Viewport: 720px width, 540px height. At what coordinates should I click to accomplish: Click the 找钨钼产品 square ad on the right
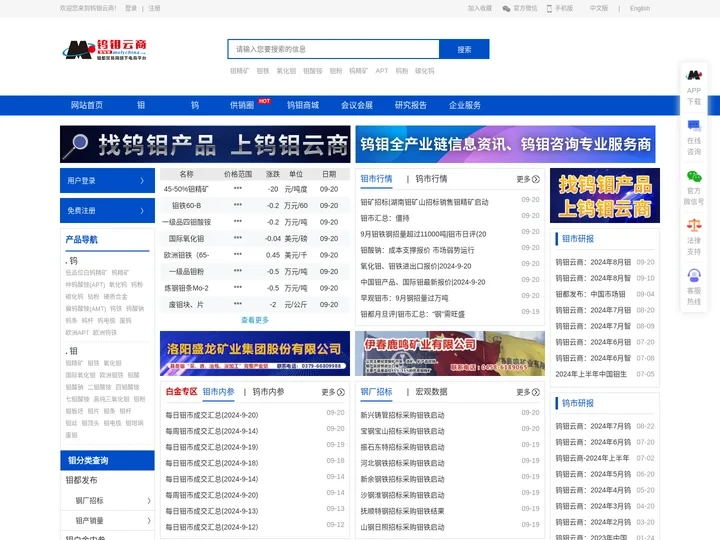pyautogui.click(x=605, y=196)
